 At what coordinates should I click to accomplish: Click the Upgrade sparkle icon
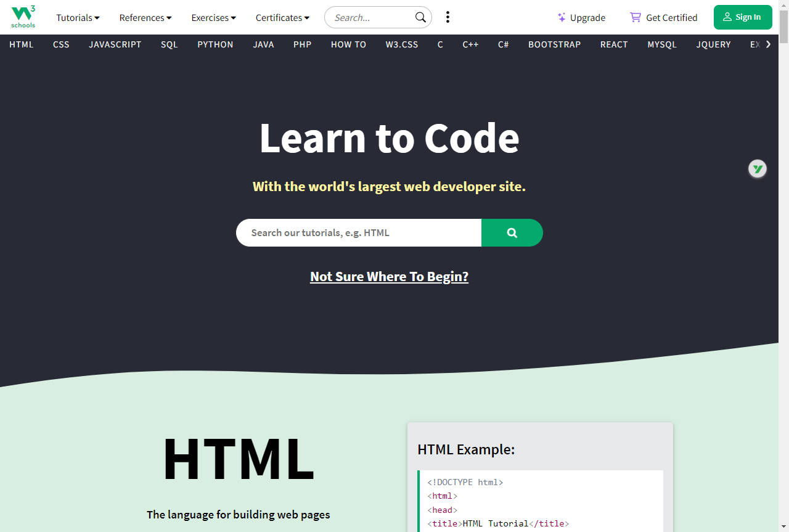click(562, 17)
